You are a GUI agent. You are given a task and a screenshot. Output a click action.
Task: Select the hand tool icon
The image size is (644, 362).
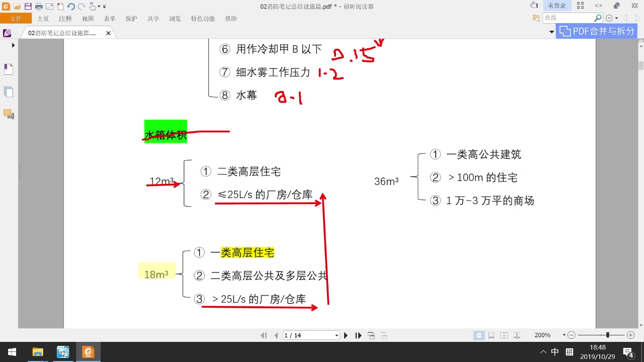pos(93,7)
